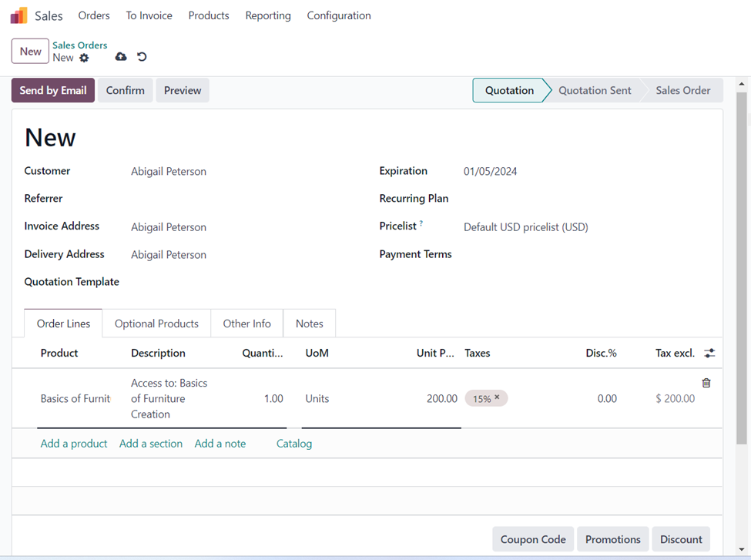The width and height of the screenshot is (751, 560).
Task: Confirm the quotation
Action: (125, 90)
